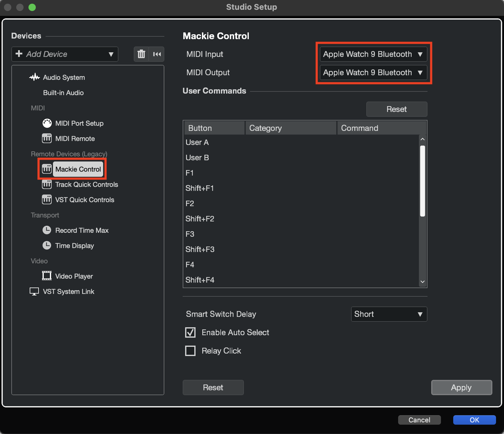Screen dimensions: 504x434
Task: Click the Apply button
Action: (x=461, y=388)
